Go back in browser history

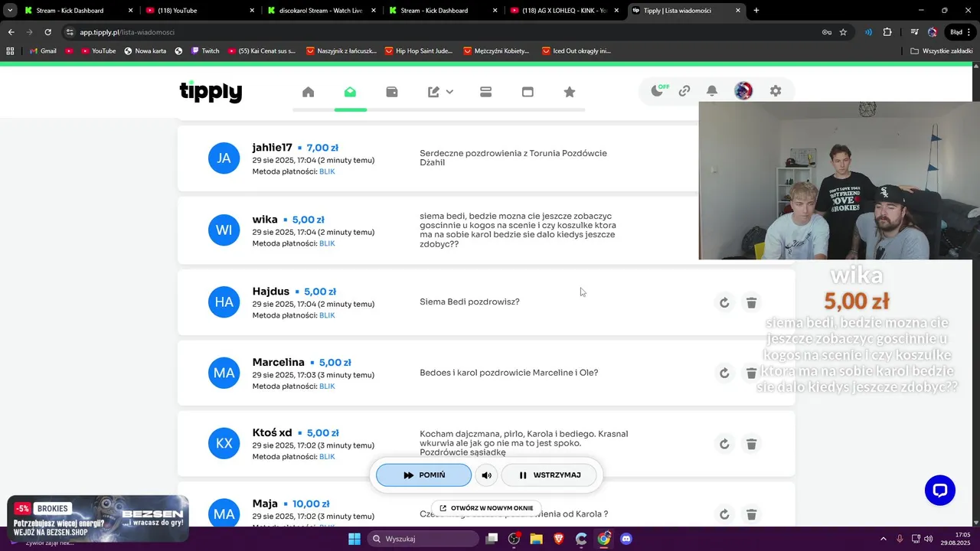coord(11,32)
